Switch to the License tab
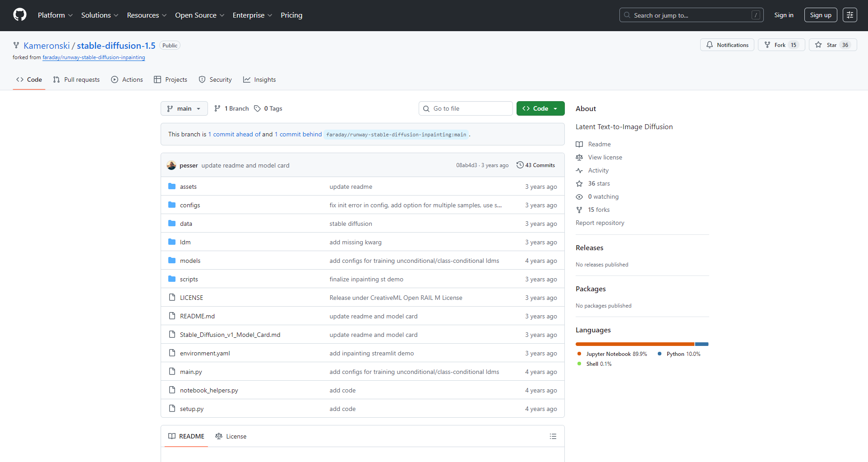This screenshot has width=868, height=462. (231, 436)
